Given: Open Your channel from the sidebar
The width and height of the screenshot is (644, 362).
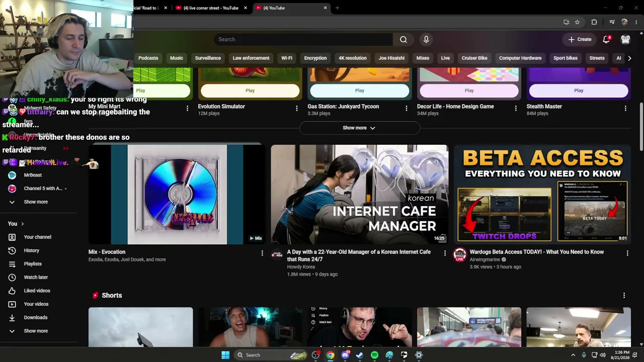Looking at the screenshot, I should tap(38, 237).
